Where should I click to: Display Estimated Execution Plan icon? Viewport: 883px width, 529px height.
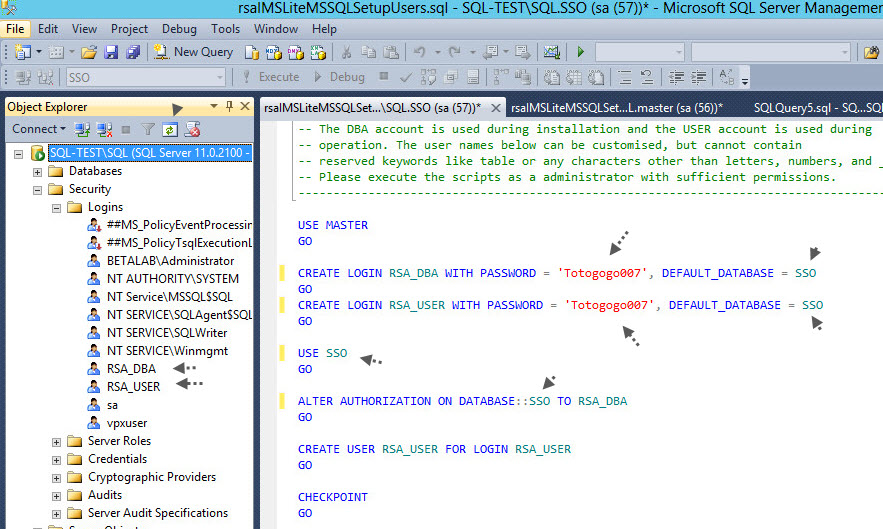[428, 77]
